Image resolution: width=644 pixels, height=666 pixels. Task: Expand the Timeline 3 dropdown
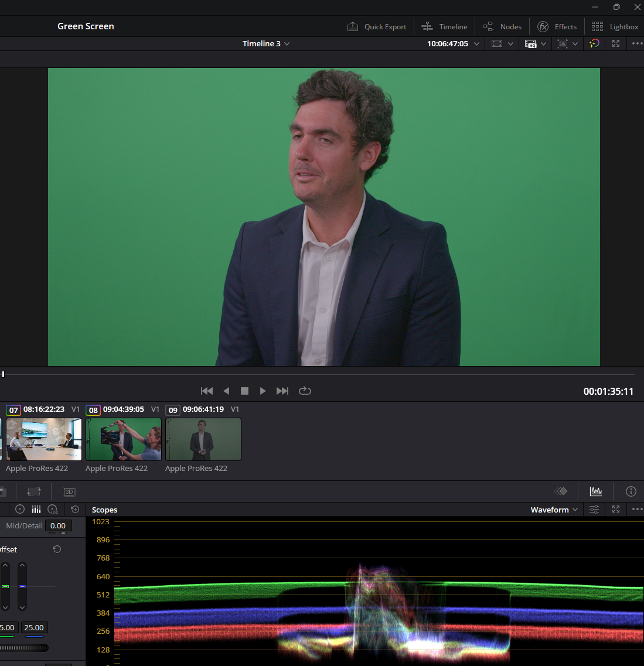[266, 43]
